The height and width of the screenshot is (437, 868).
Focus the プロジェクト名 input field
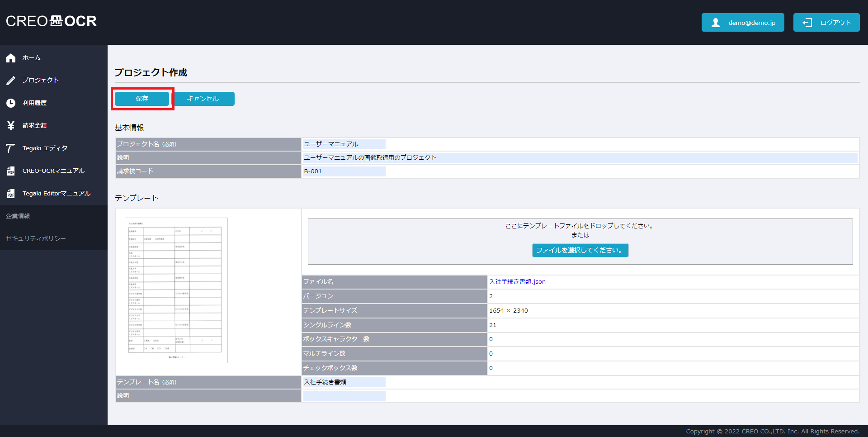click(344, 144)
